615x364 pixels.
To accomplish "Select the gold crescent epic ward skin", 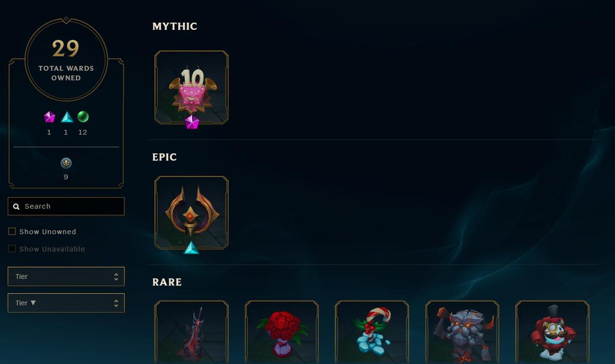I will (x=191, y=213).
